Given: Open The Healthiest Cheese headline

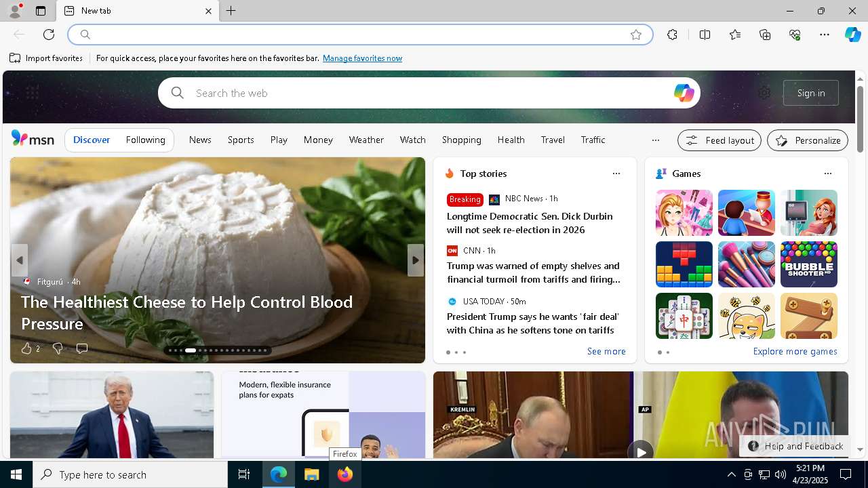Looking at the screenshot, I should click(x=186, y=312).
